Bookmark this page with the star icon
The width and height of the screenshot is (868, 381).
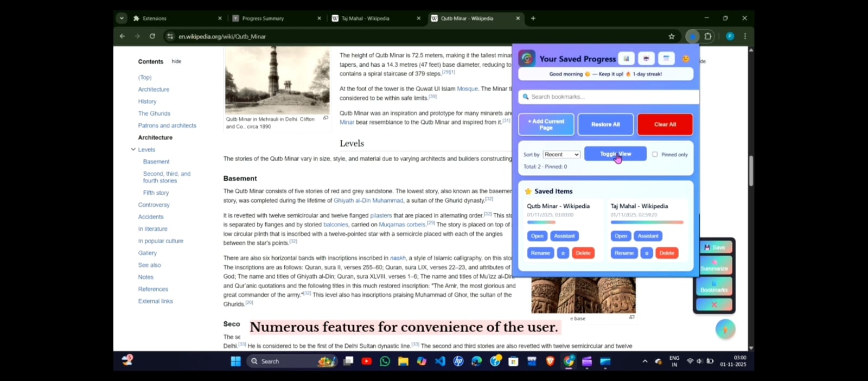pos(672,36)
